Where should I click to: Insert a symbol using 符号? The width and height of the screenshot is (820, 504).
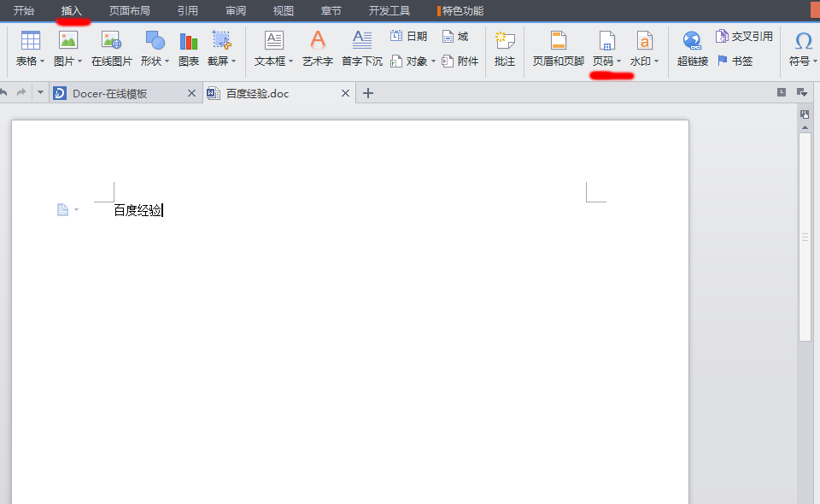click(803, 41)
